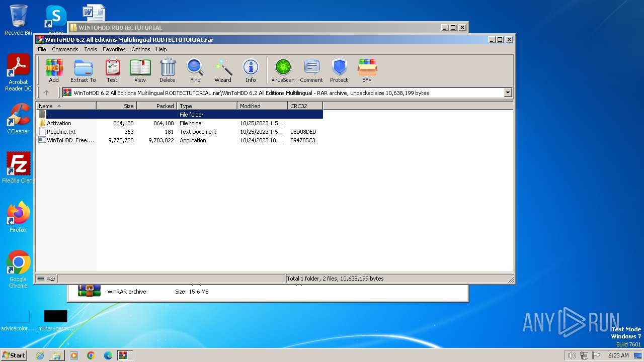Sort by Packed column header

[156, 106]
